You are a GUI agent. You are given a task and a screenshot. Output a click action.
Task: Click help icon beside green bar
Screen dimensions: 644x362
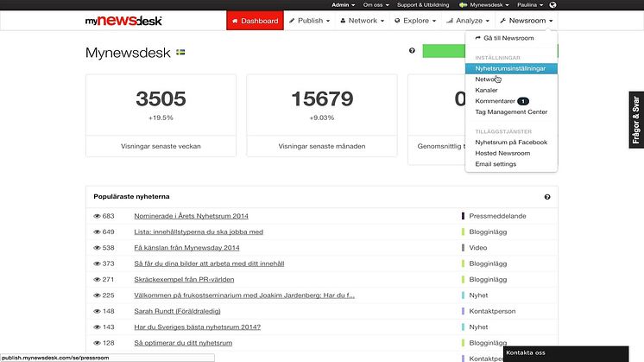pos(412,50)
